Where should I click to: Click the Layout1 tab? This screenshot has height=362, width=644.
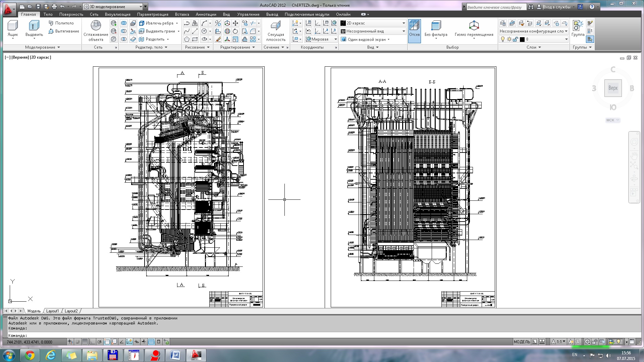point(53,311)
